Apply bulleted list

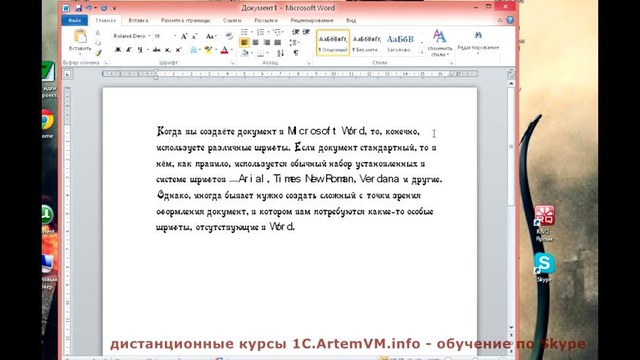coord(244,32)
